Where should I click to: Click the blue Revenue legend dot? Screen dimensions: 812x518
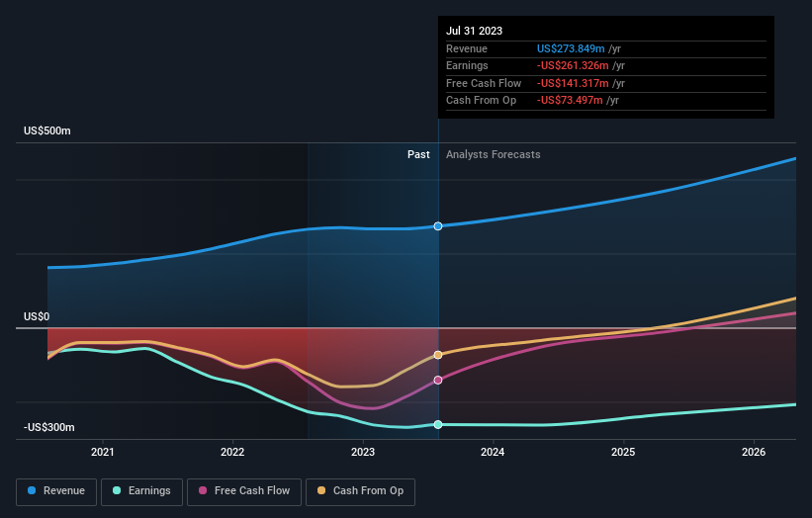(32, 490)
